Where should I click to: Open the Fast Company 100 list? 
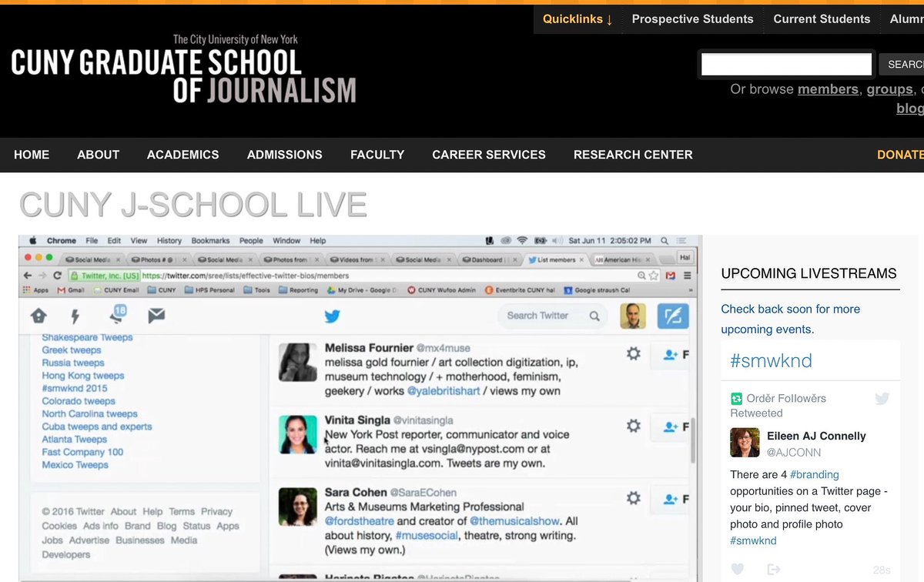[82, 452]
